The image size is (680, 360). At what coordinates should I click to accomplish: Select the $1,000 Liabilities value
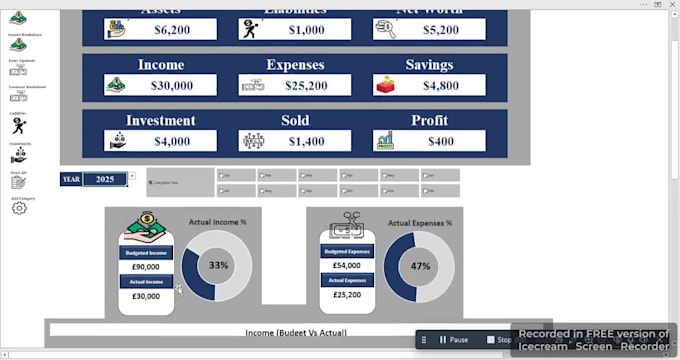306,29
